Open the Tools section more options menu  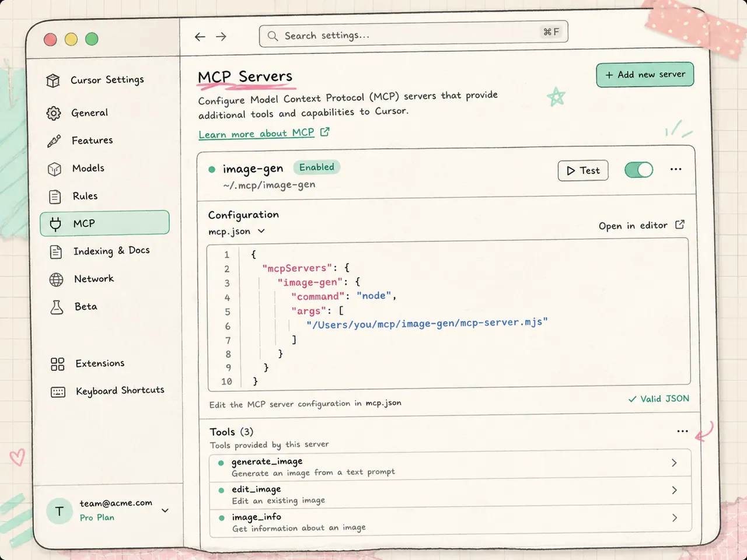click(x=682, y=431)
